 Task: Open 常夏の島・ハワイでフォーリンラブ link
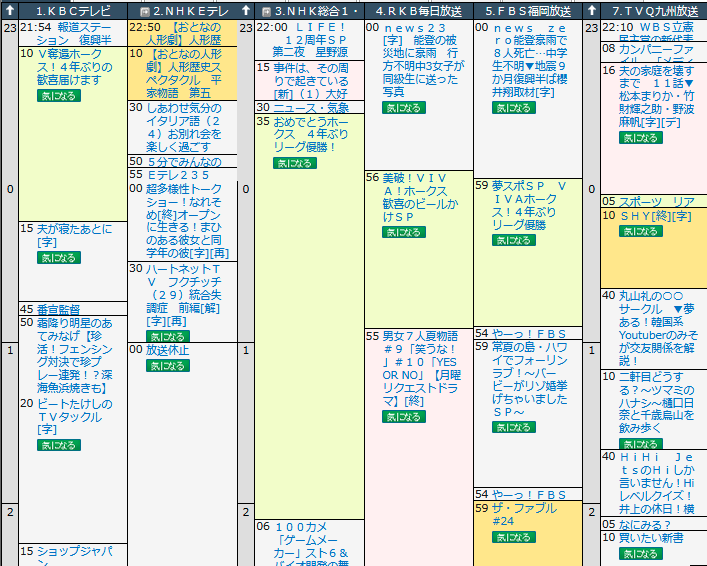530,380
